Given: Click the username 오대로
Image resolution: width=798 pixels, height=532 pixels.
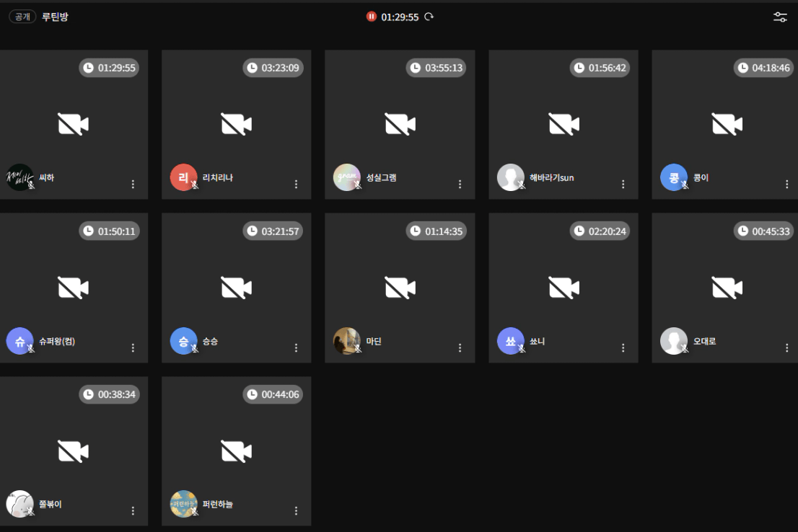Looking at the screenshot, I should click(x=704, y=341).
